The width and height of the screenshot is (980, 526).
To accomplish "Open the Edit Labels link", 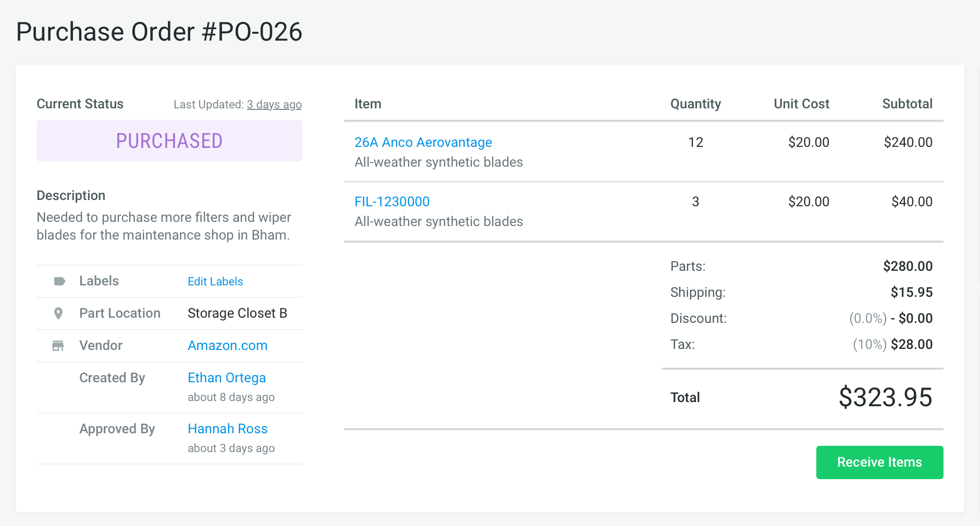I will (215, 281).
